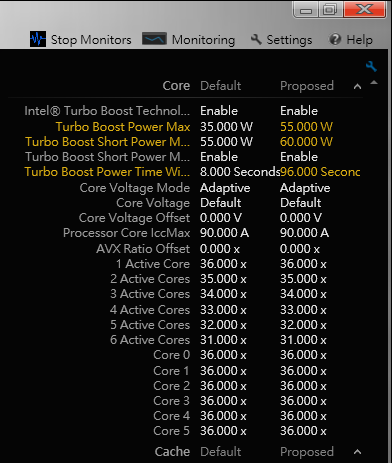Click proposed Turbo Boost Power Time Window value
This screenshot has width=392, height=463.
pos(320,172)
